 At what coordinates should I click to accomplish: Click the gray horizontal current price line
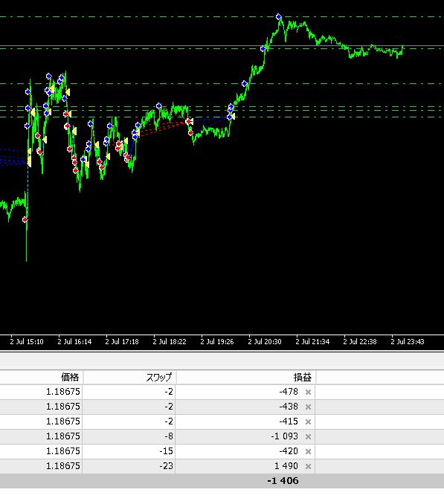[x=222, y=46]
